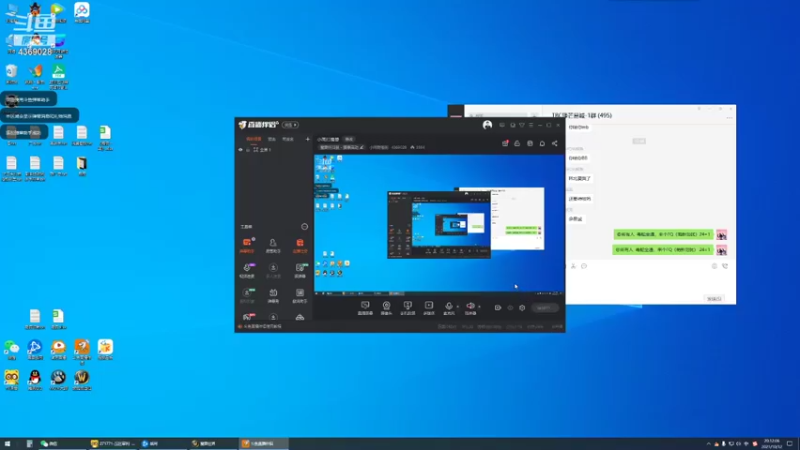Open the mode dropdown pill beside the logo

(x=290, y=125)
